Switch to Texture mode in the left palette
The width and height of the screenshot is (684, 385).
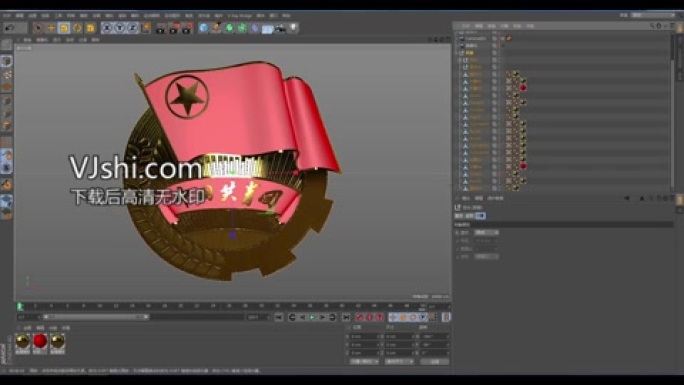pyautogui.click(x=7, y=74)
